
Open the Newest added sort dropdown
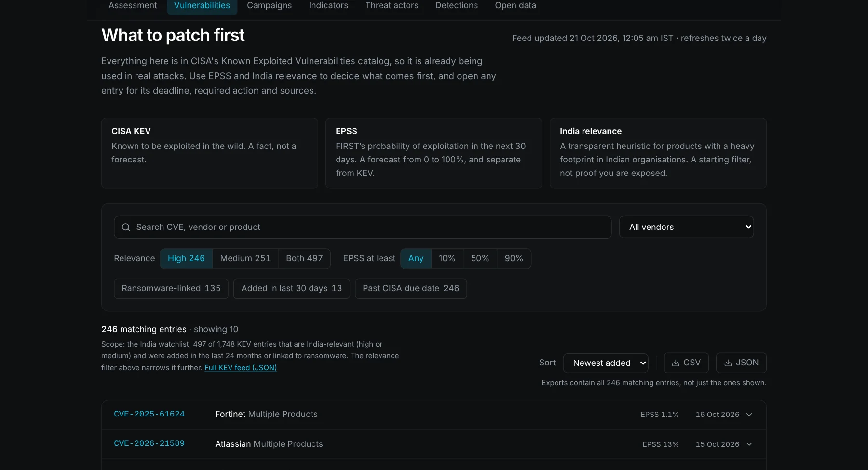(x=606, y=363)
